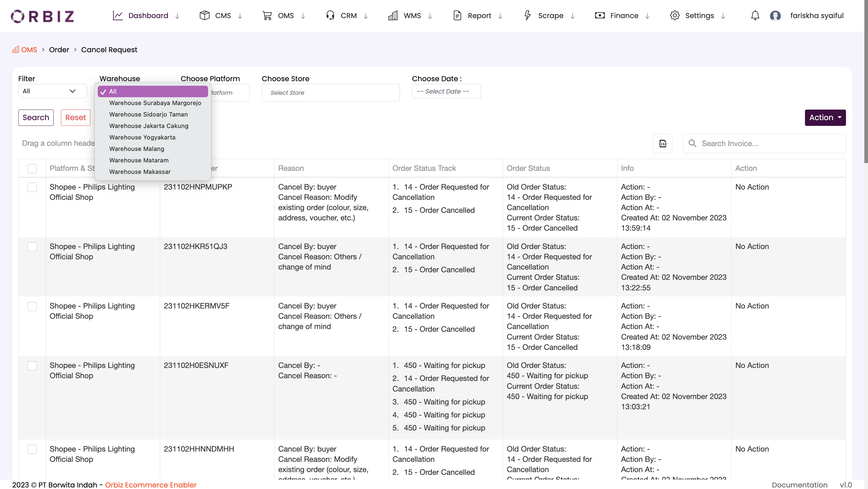Select Warehouse Sidoarjo Taman
This screenshot has width=868, height=489.
click(153, 114)
